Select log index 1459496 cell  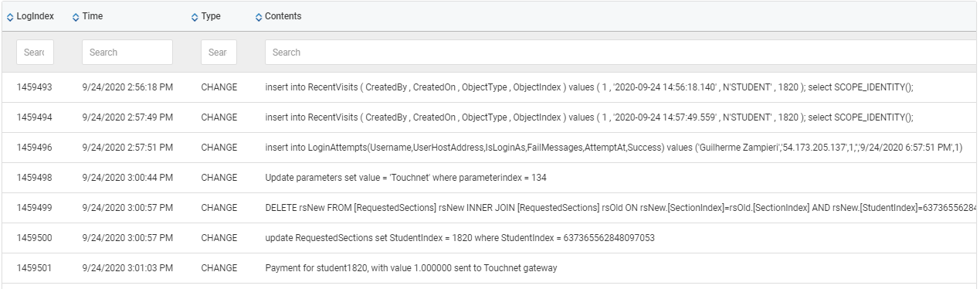coord(35,148)
